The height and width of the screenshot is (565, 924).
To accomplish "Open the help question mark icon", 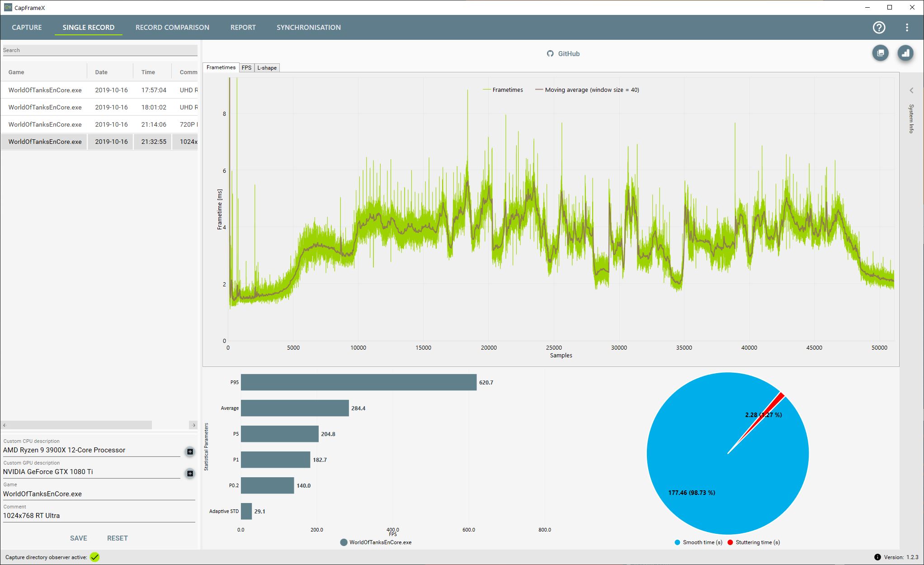I will click(879, 28).
